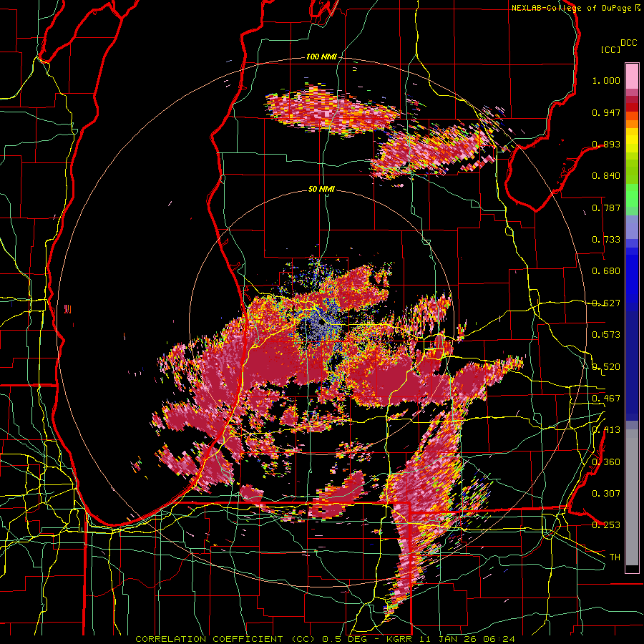644x644 pixels.
Task: Click the 0.680 legend value
Action: [606, 271]
